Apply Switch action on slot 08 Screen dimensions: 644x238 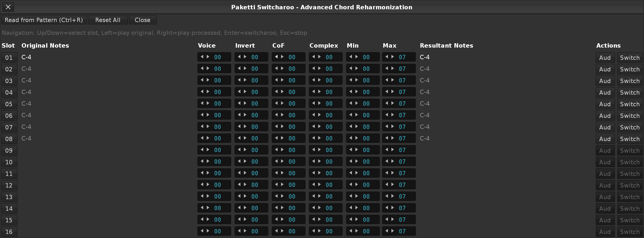point(630,139)
